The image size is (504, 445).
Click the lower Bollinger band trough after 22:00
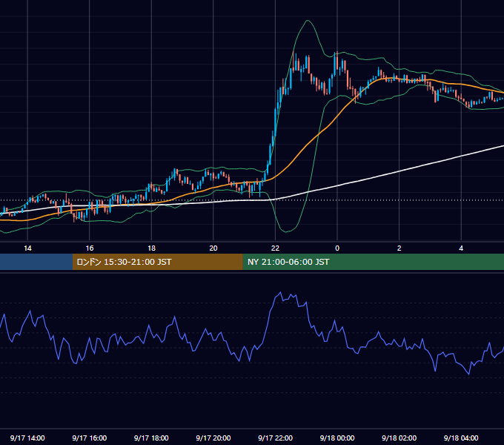(285, 231)
